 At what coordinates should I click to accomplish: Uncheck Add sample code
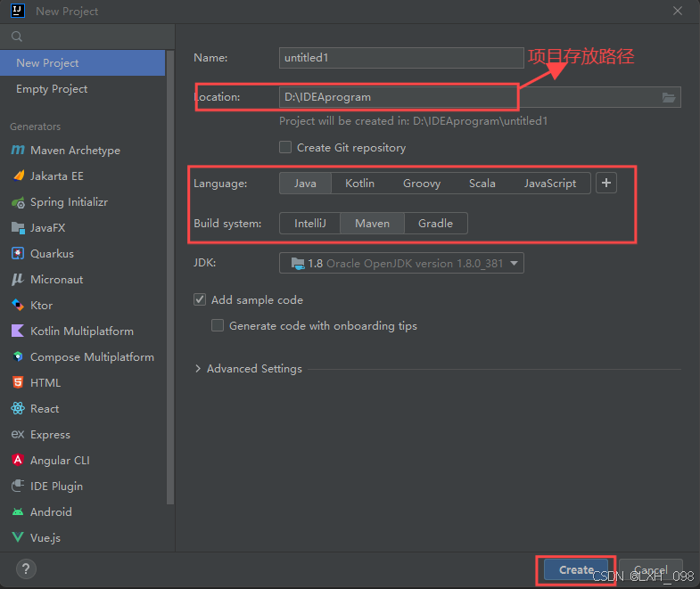pos(200,299)
